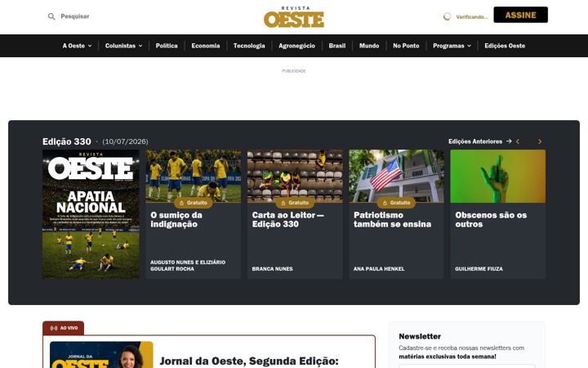588x368 pixels.
Task: Open the Política section
Action: (x=167, y=46)
